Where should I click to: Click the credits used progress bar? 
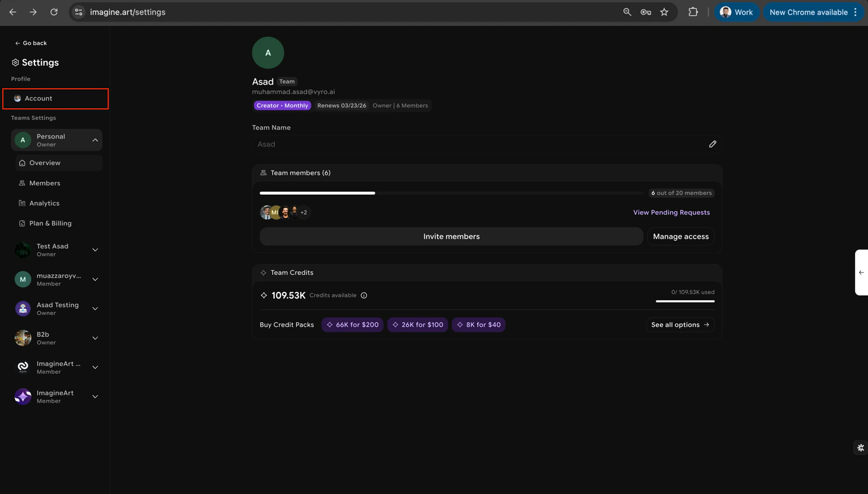(685, 301)
